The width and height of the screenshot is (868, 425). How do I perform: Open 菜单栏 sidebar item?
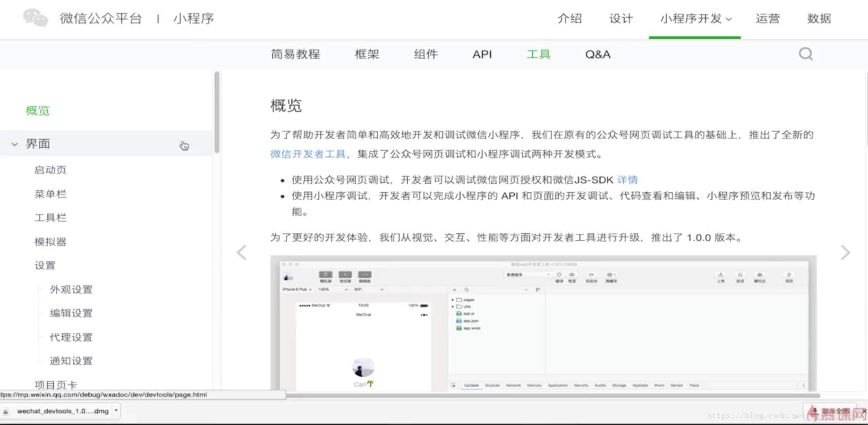(x=51, y=194)
